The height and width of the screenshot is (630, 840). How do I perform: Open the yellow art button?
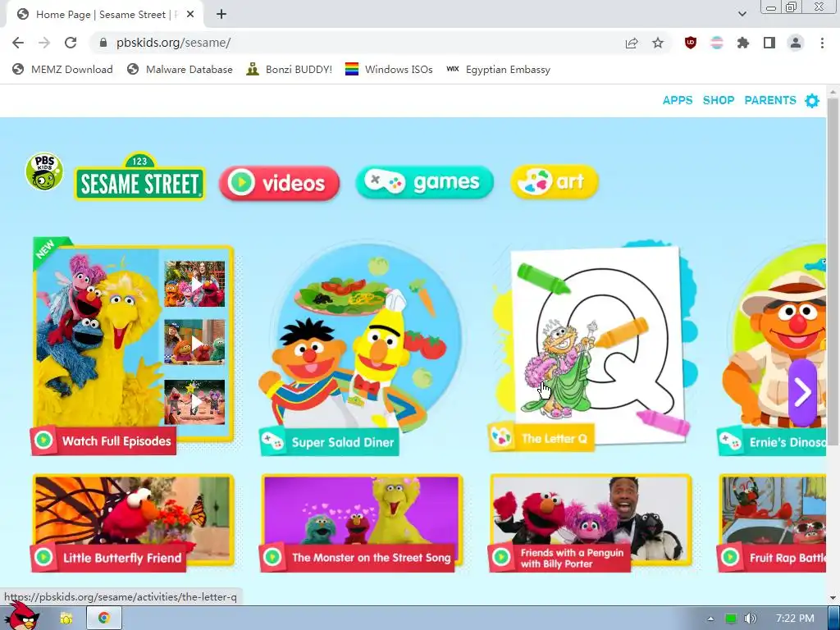pyautogui.click(x=555, y=182)
